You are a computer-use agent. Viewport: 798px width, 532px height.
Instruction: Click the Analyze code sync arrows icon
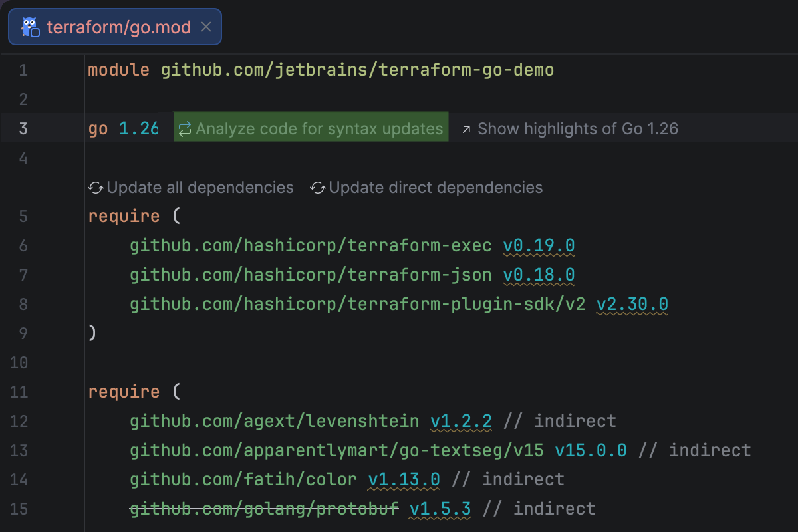184,128
